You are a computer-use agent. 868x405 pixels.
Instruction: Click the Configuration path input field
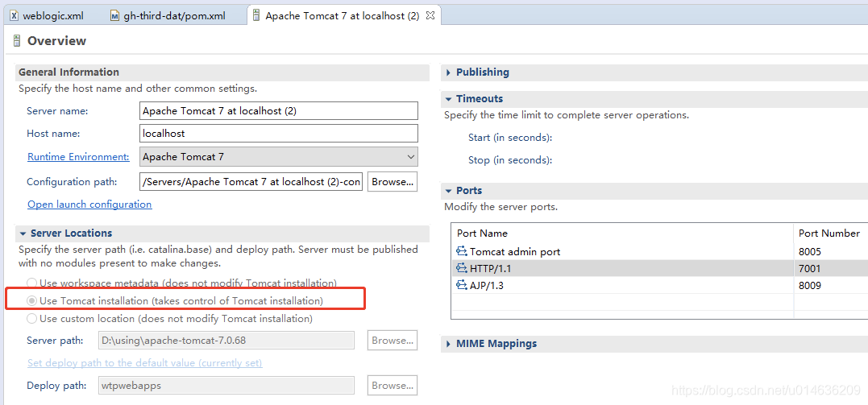coord(251,181)
